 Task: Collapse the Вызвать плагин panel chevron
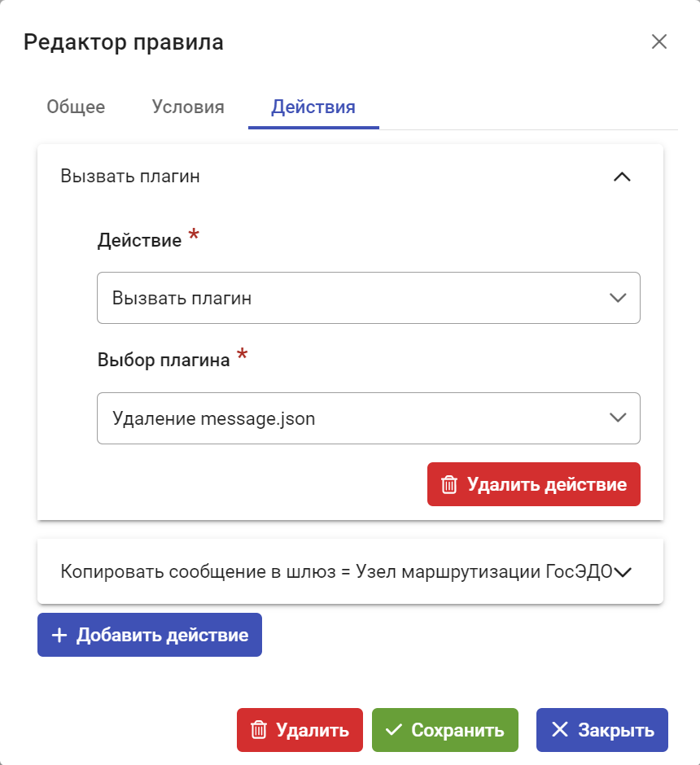point(622,177)
